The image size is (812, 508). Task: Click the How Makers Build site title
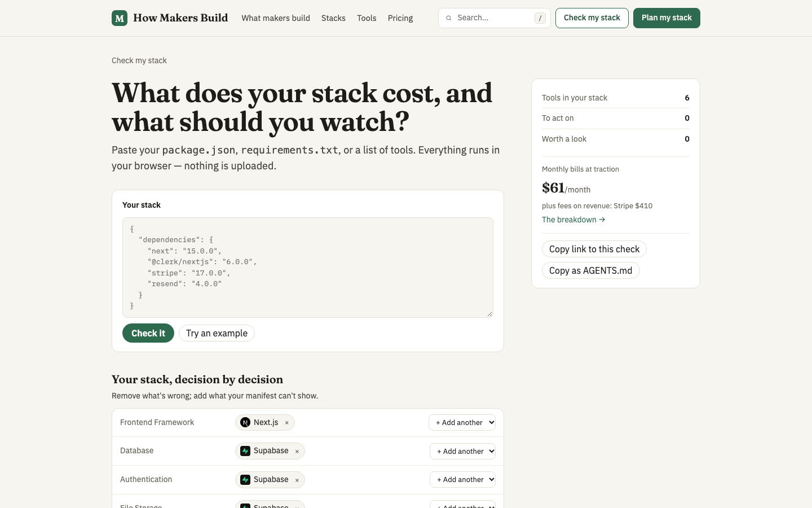pos(180,18)
